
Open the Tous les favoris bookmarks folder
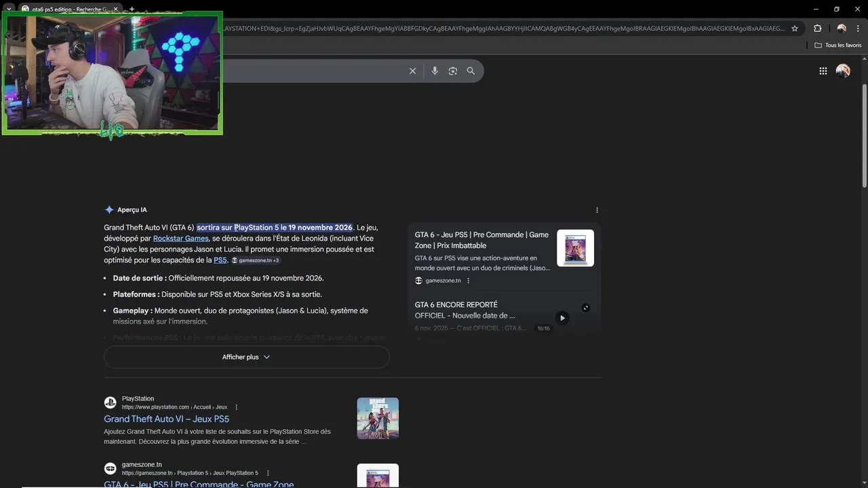(838, 45)
